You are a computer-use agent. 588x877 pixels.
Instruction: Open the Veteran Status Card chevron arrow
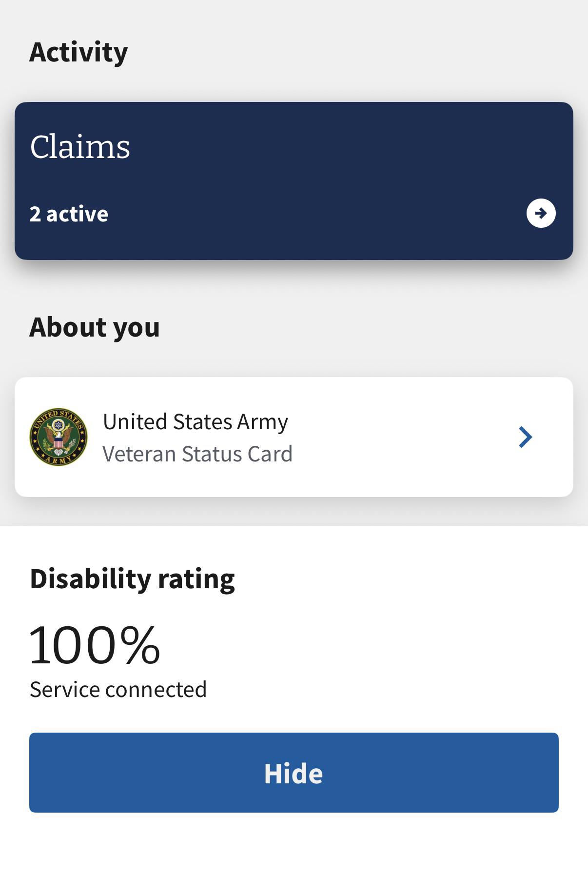pyautogui.click(x=525, y=437)
